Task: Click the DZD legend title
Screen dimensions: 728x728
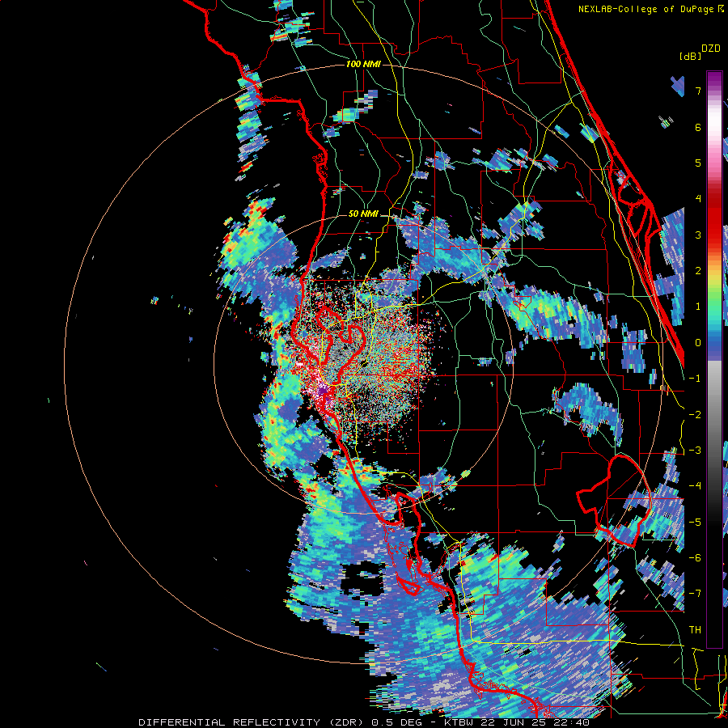Action: click(711, 49)
